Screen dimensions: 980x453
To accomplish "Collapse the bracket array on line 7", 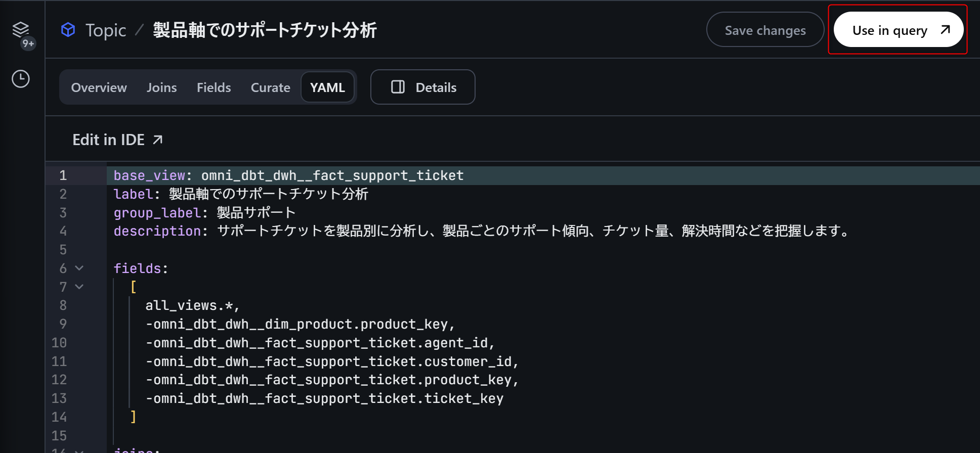I will pos(79,287).
